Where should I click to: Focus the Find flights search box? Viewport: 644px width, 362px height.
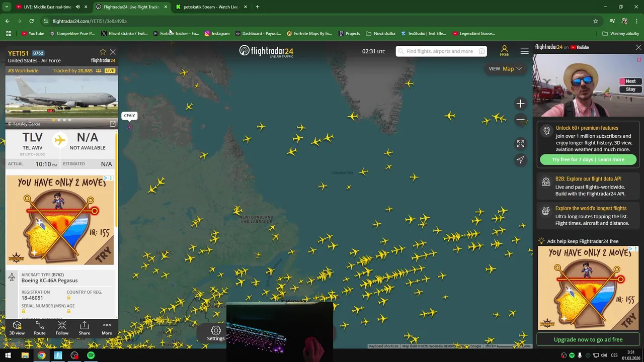point(441,51)
